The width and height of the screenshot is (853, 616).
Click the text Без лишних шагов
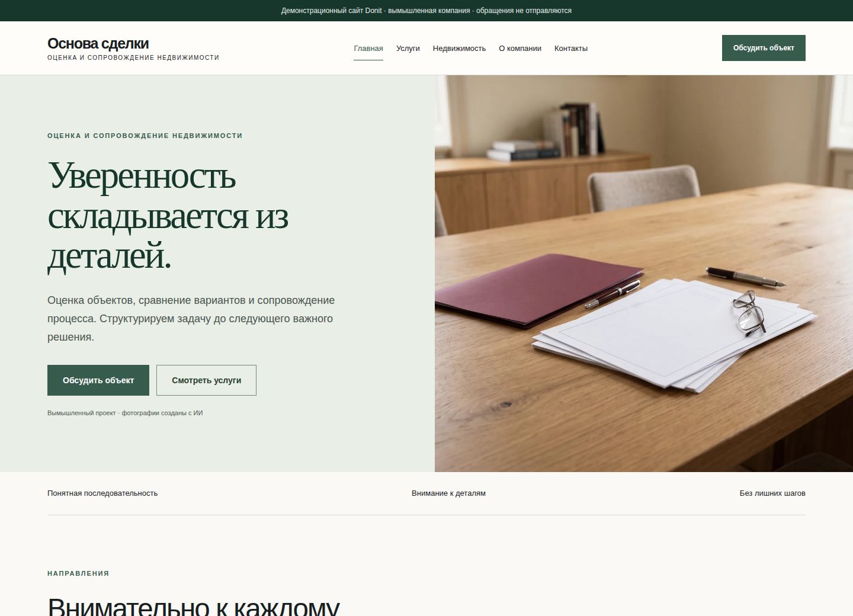tap(772, 493)
